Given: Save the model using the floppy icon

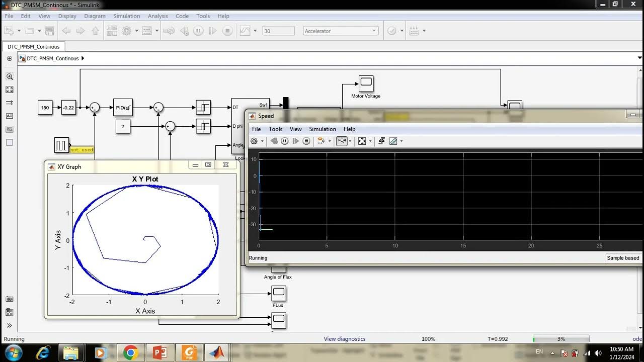Looking at the screenshot, I should pyautogui.click(x=49, y=31).
